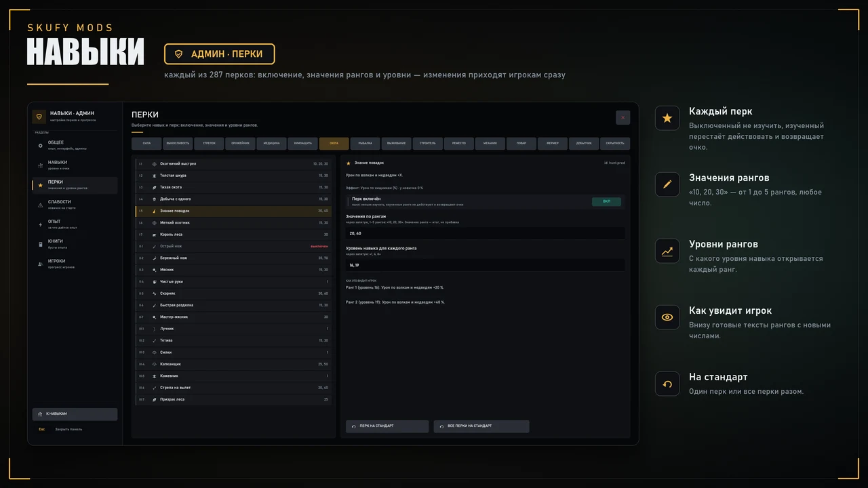Screen dimensions: 868x488
Task: Click the leaf icon beside Тихая охота
Action: click(154, 187)
